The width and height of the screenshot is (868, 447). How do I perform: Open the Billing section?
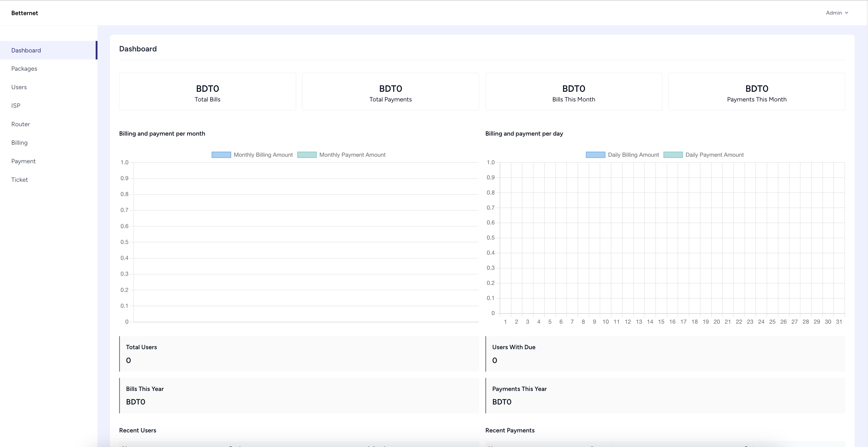[19, 142]
